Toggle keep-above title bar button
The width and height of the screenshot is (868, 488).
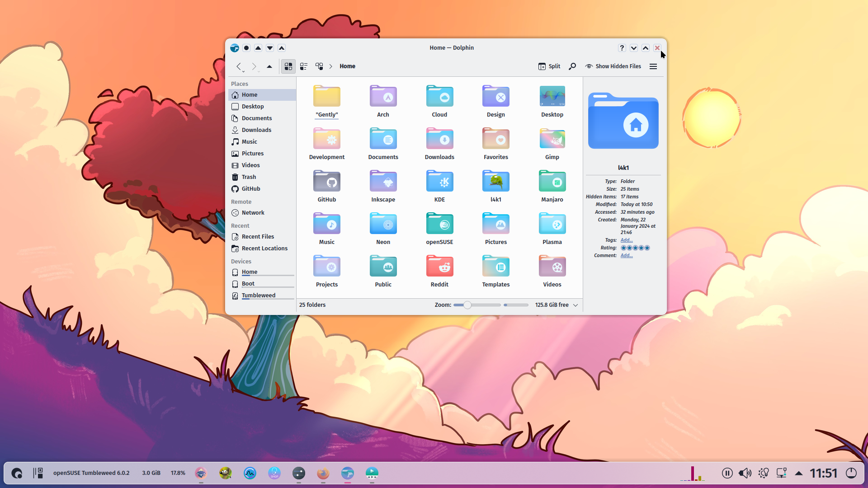258,48
